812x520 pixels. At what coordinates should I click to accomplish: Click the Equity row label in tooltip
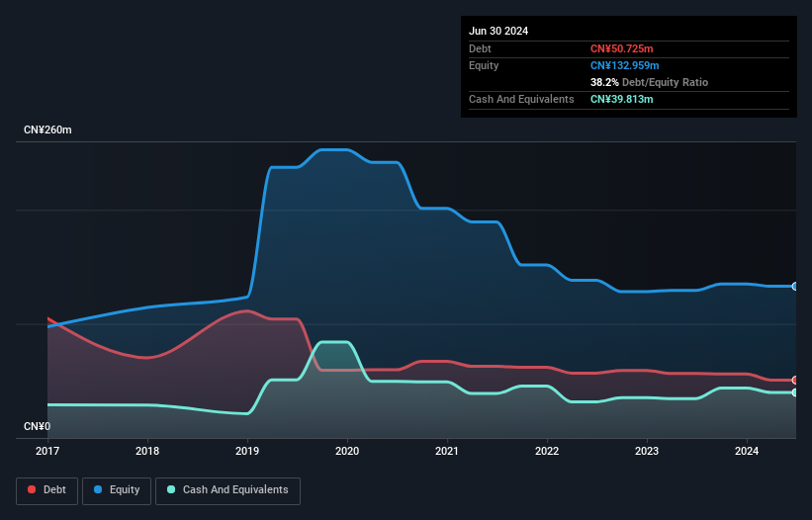point(484,65)
